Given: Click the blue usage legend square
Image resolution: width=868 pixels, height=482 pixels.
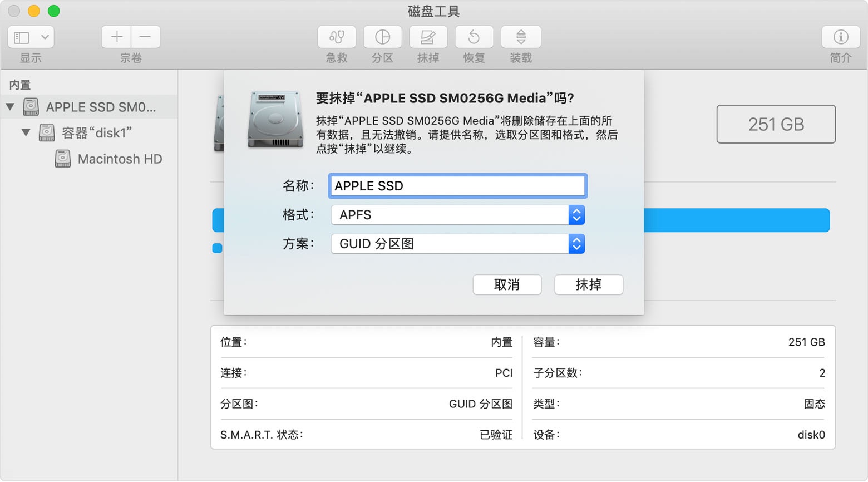Looking at the screenshot, I should [218, 248].
